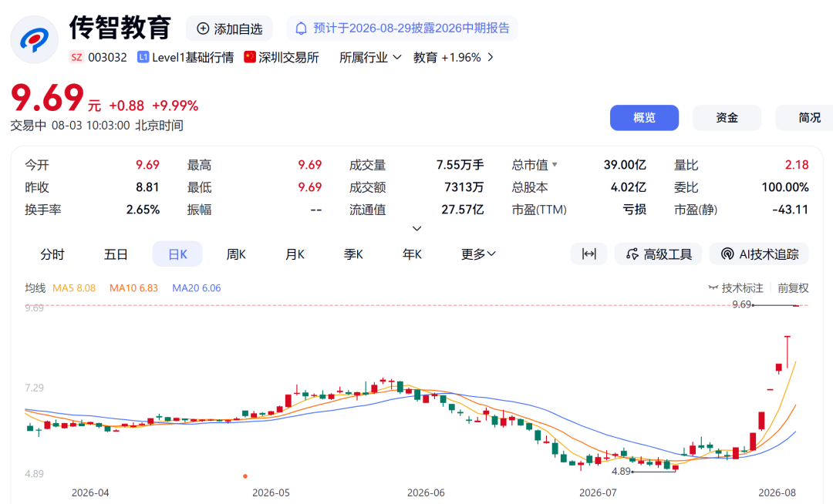Click the 均线 label
Viewport: 833px width, 504px height.
35,288
